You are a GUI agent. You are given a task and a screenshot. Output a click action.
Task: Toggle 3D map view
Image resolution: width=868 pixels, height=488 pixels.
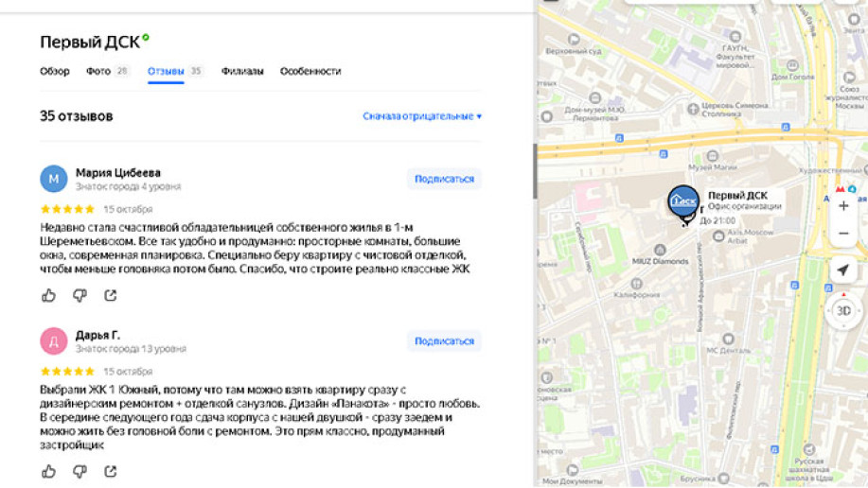click(x=843, y=311)
